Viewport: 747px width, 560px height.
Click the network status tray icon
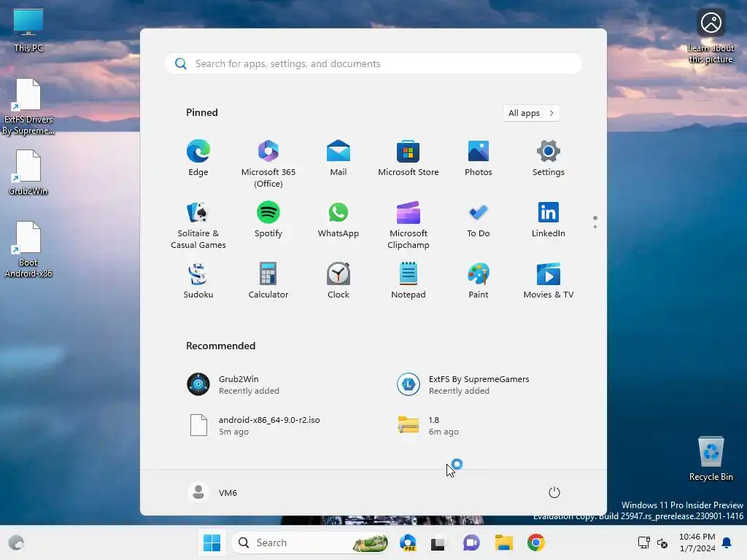(x=643, y=542)
